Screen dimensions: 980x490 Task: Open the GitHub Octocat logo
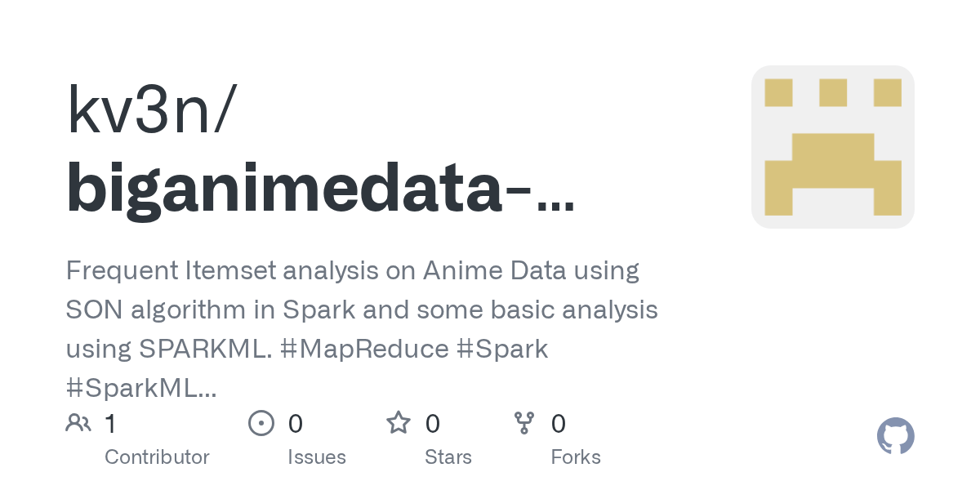895,437
